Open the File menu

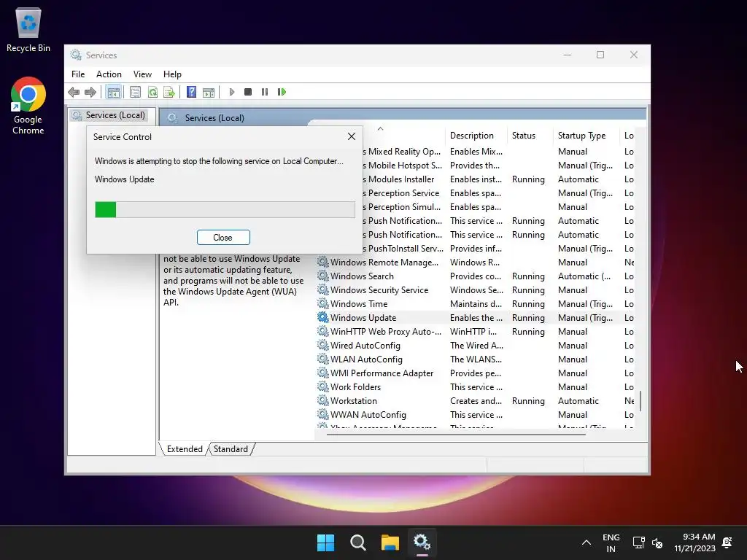point(78,74)
